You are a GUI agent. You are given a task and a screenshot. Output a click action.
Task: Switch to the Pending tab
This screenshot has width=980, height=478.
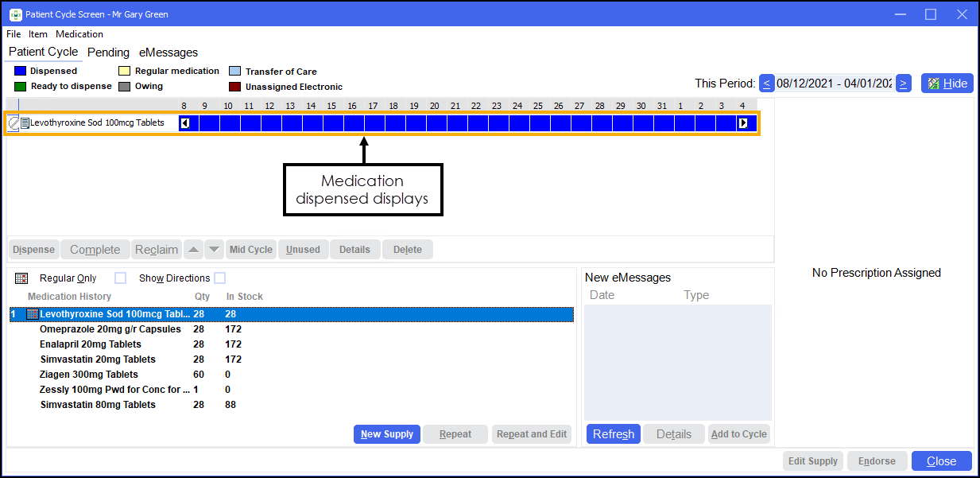coord(108,52)
